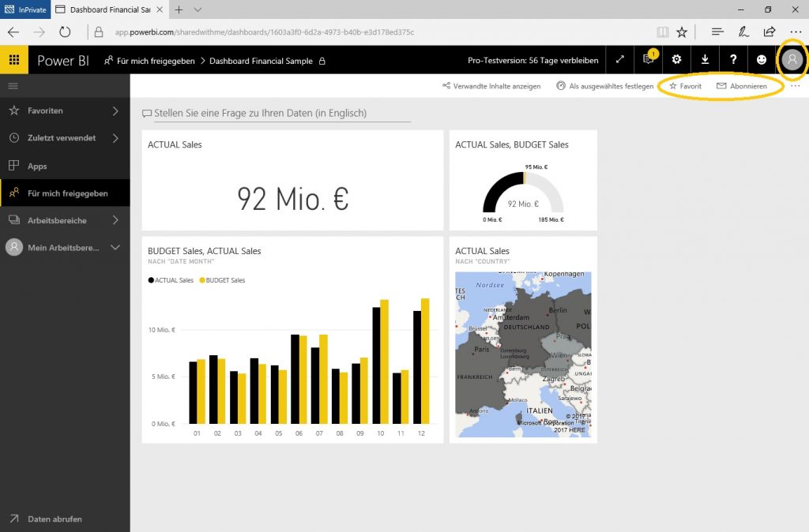Viewport: 809px width, 532px height.
Task: Click the feedback smiley icon
Action: pyautogui.click(x=761, y=59)
